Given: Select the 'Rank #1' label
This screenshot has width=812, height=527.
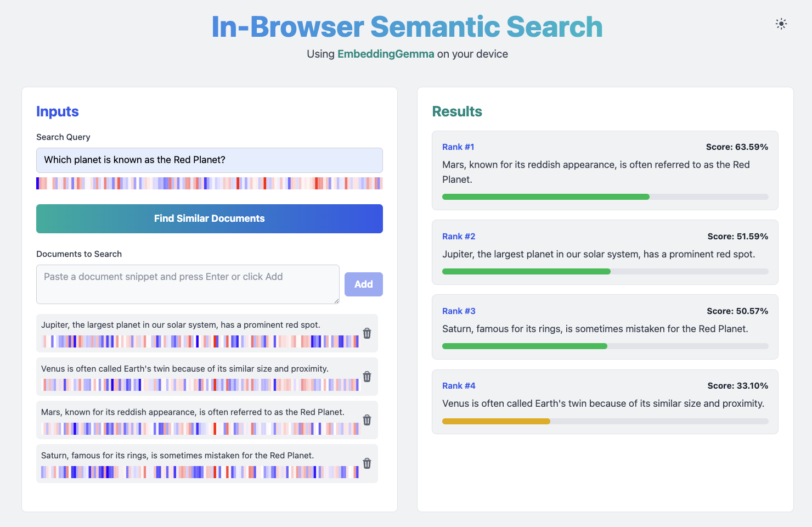Looking at the screenshot, I should point(458,147).
